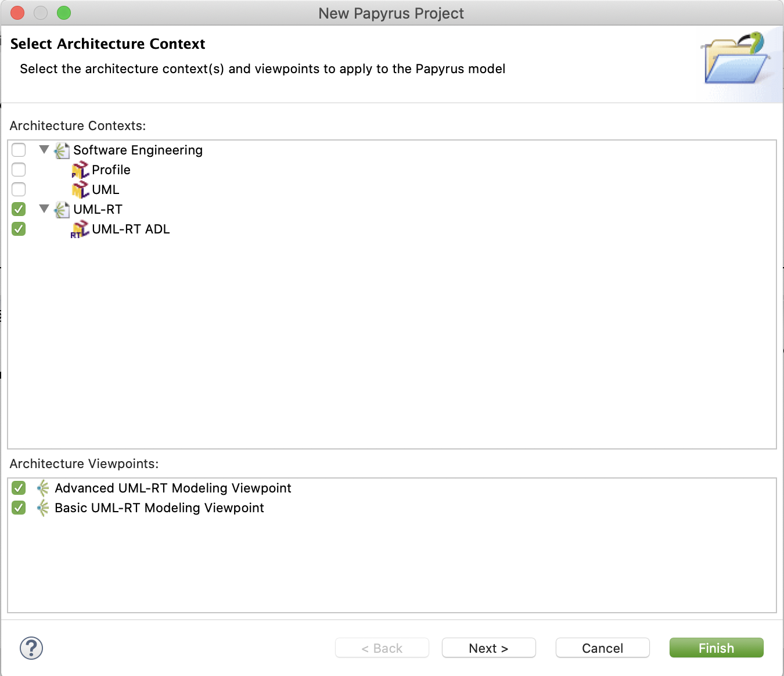
Task: Close the New Papyrus Project dialog
Action: click(x=17, y=13)
